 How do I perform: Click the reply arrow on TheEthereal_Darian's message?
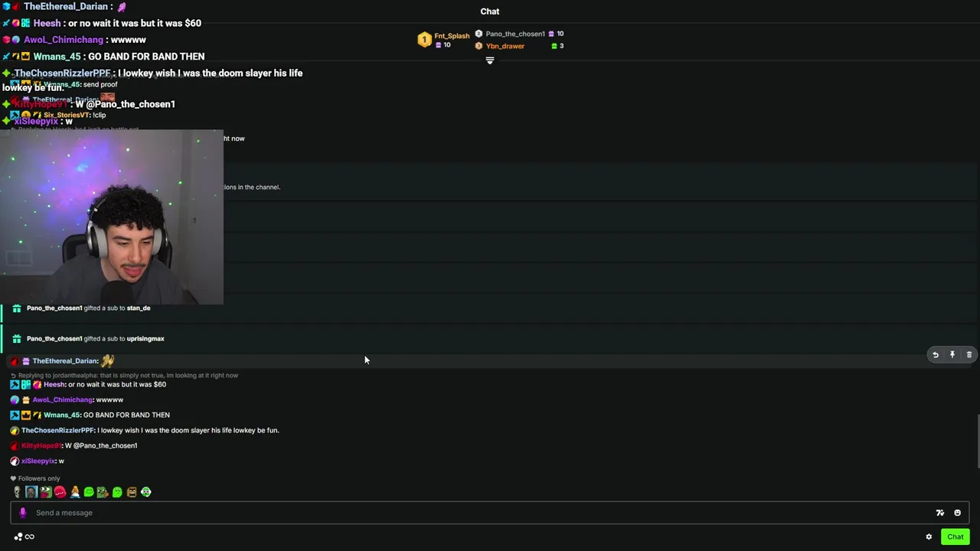coord(936,355)
